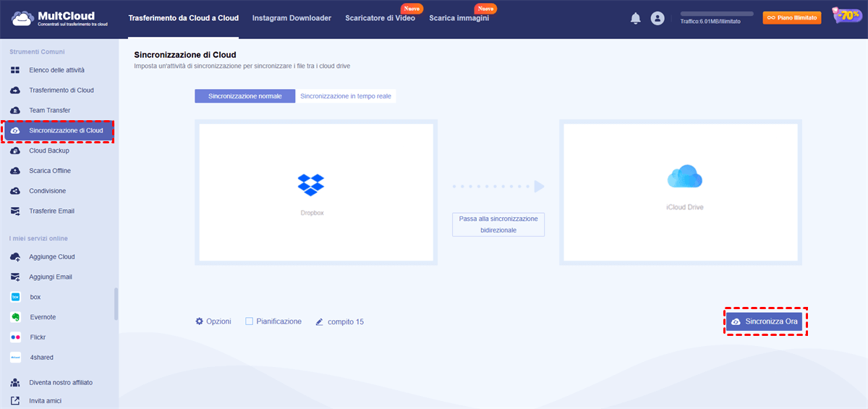The height and width of the screenshot is (409, 868).
Task: Click the Aggiunge Cloud label
Action: (52, 257)
